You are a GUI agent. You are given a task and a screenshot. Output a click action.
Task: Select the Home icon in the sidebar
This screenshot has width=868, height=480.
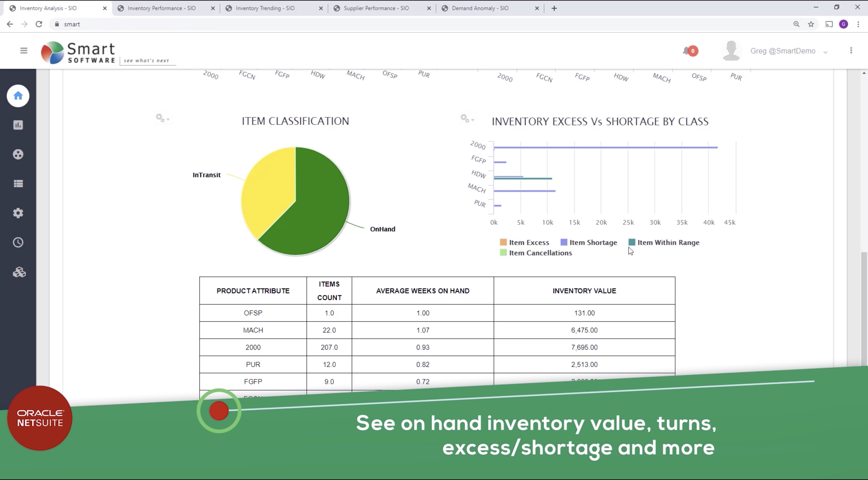(x=17, y=96)
